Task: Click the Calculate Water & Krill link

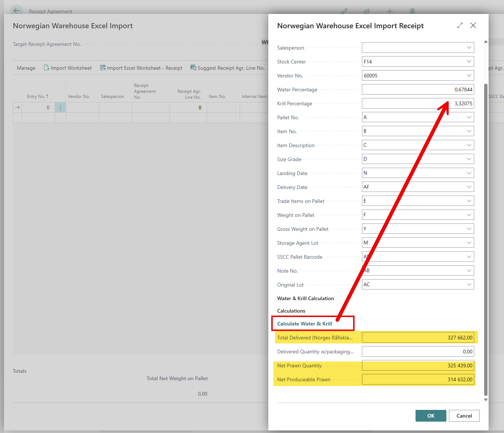Action: [304, 324]
